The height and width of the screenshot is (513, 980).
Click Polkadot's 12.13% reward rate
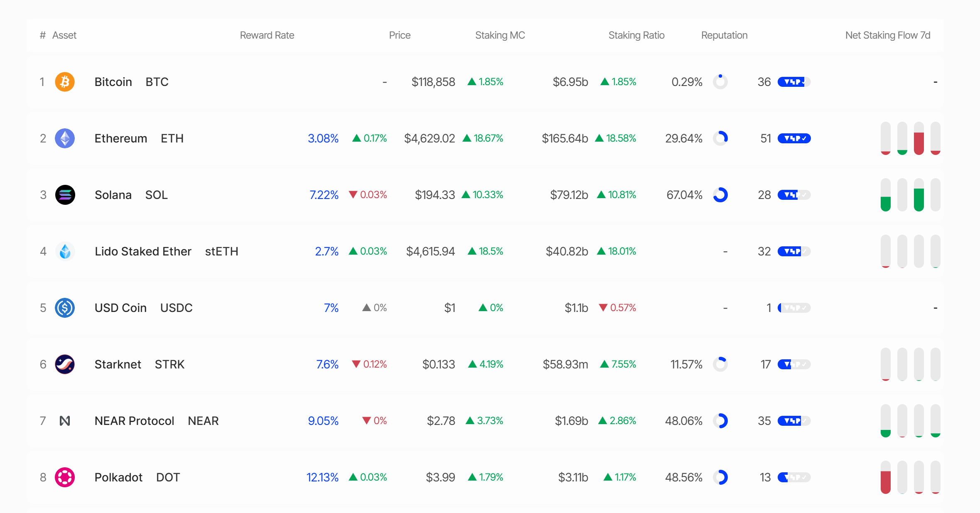tap(322, 477)
